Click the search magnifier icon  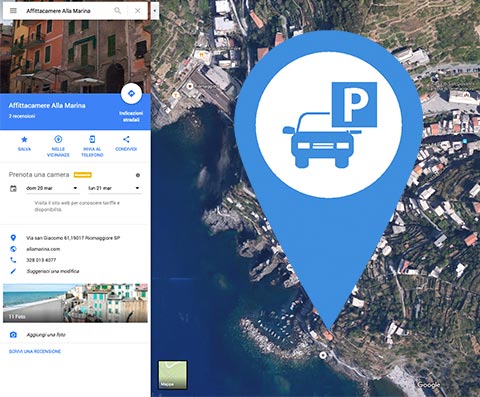117,11
